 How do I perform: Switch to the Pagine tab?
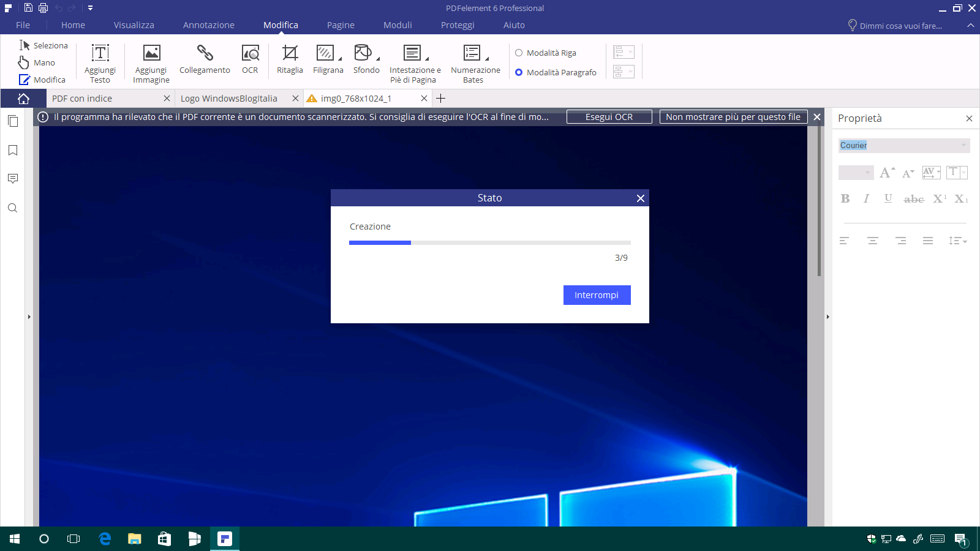coord(341,25)
